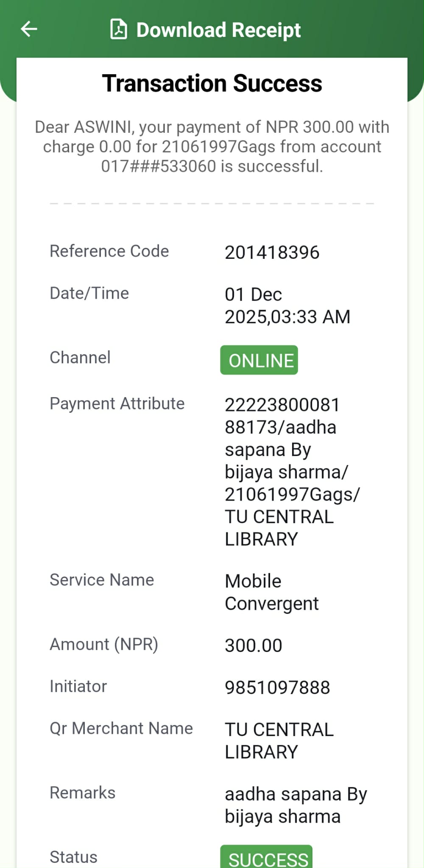Image resolution: width=424 pixels, height=868 pixels.
Task: Select the Service Name label
Action: [x=102, y=580]
